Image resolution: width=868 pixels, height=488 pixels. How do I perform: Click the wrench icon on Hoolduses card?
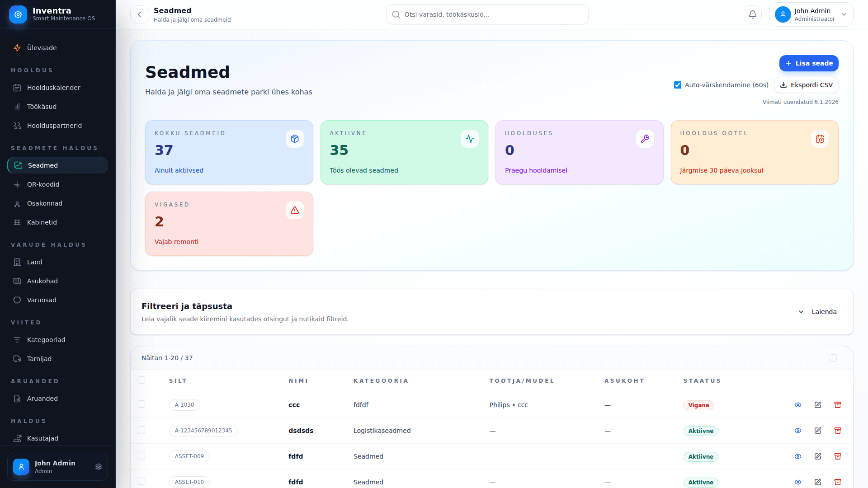click(x=645, y=139)
